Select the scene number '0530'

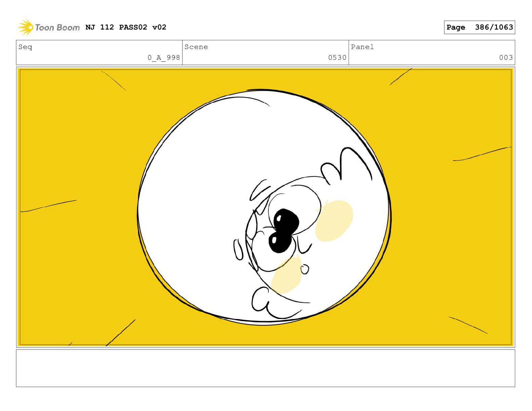pyautogui.click(x=337, y=57)
